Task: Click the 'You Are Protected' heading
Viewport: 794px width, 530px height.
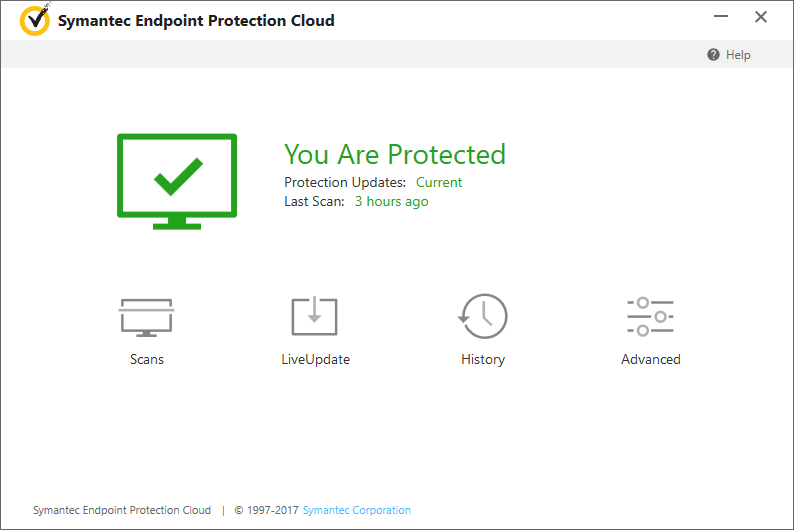Action: pyautogui.click(x=394, y=154)
